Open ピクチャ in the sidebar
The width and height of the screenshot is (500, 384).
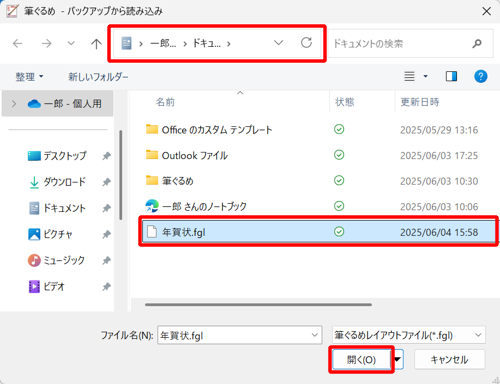50,234
